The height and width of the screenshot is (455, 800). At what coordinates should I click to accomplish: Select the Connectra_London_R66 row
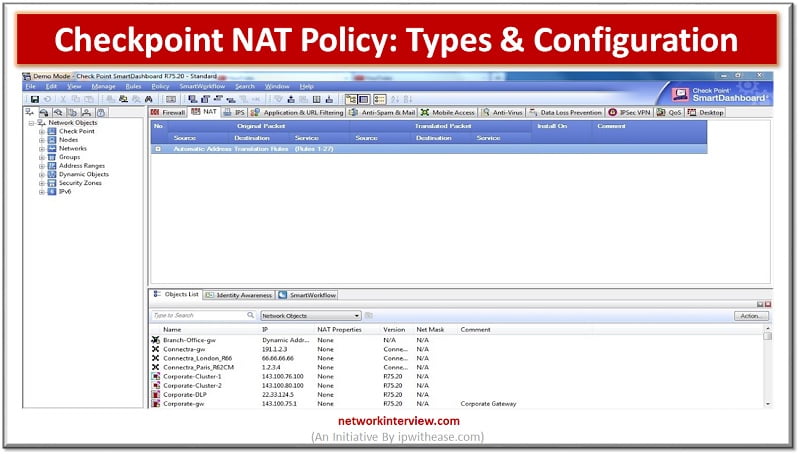pos(458,358)
